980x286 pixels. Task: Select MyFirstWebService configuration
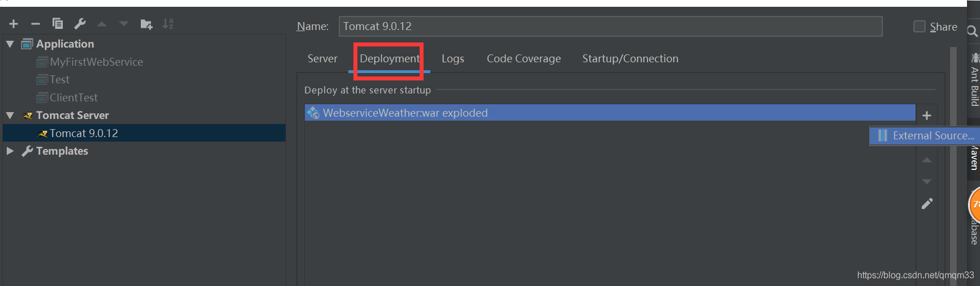[x=96, y=62]
